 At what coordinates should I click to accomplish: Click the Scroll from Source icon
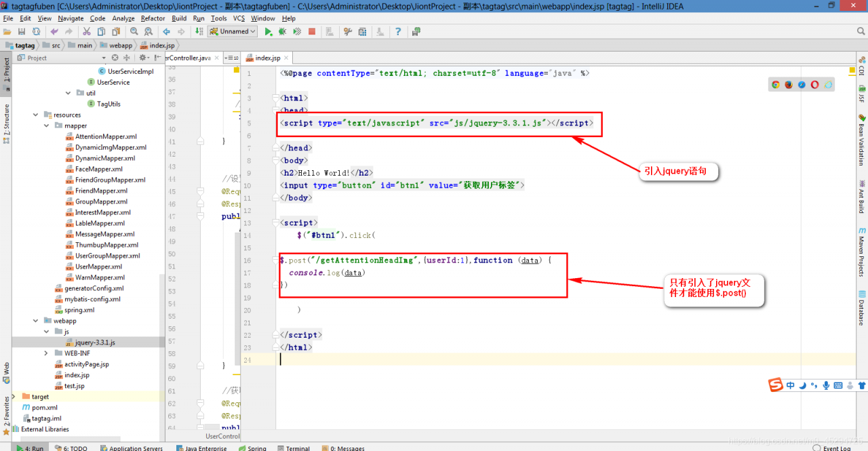115,58
